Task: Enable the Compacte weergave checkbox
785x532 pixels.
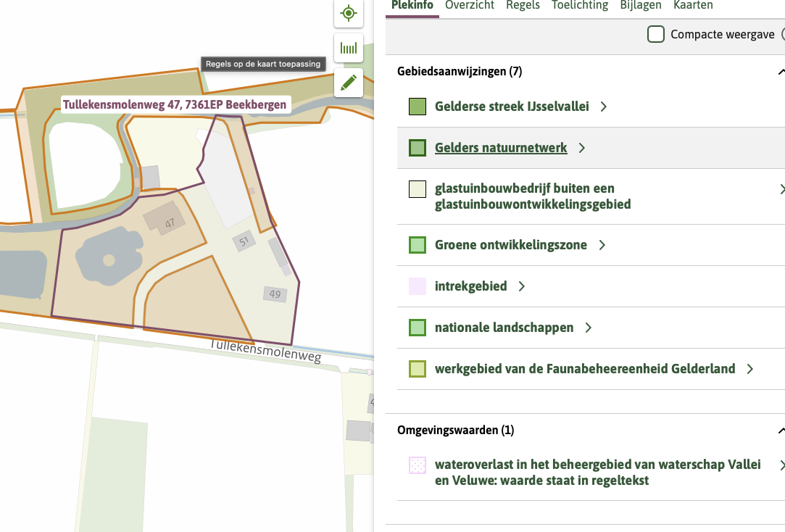Action: [x=656, y=34]
